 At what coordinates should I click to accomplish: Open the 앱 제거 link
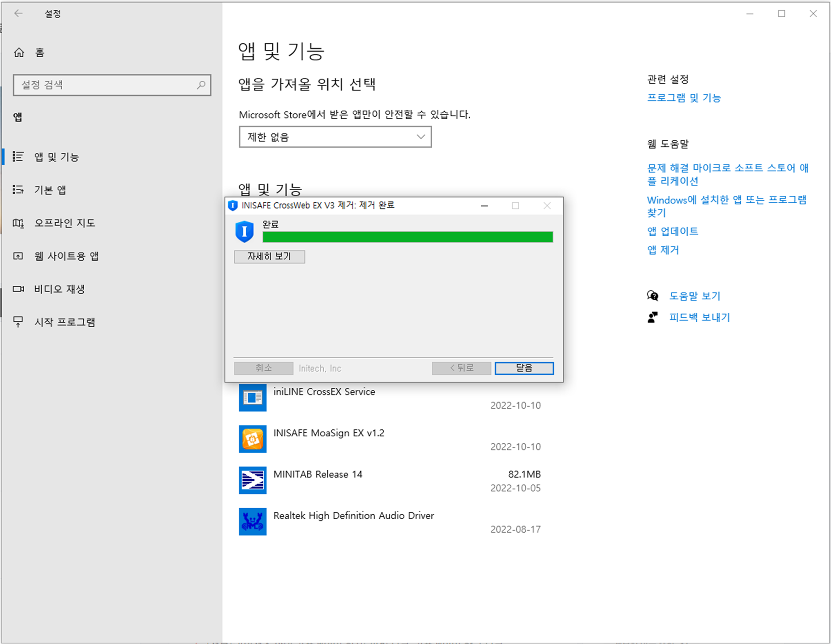663,250
